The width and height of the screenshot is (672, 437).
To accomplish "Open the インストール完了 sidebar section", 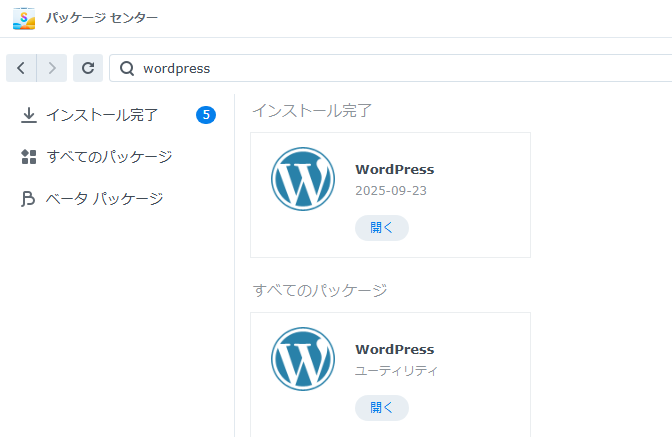I will point(118,115).
